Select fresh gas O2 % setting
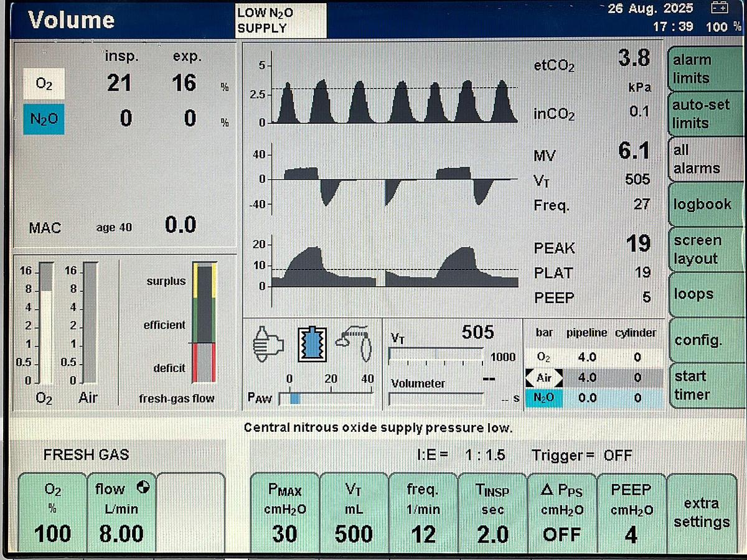This screenshot has height=560, width=747. [x=52, y=512]
